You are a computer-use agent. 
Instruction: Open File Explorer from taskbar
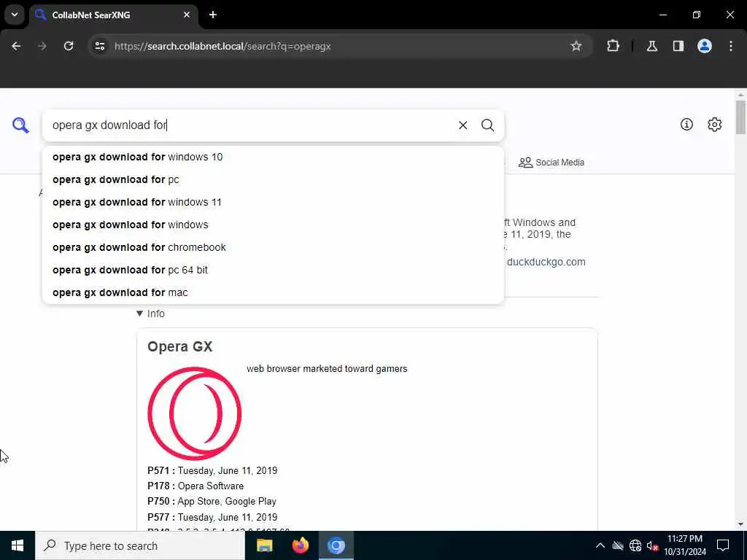click(264, 545)
